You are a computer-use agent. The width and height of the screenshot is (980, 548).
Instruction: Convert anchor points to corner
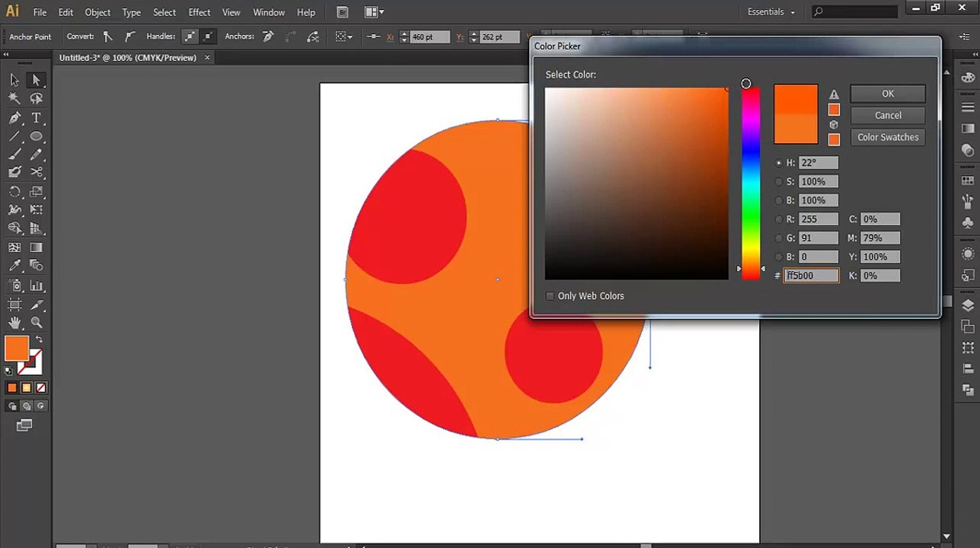click(107, 37)
